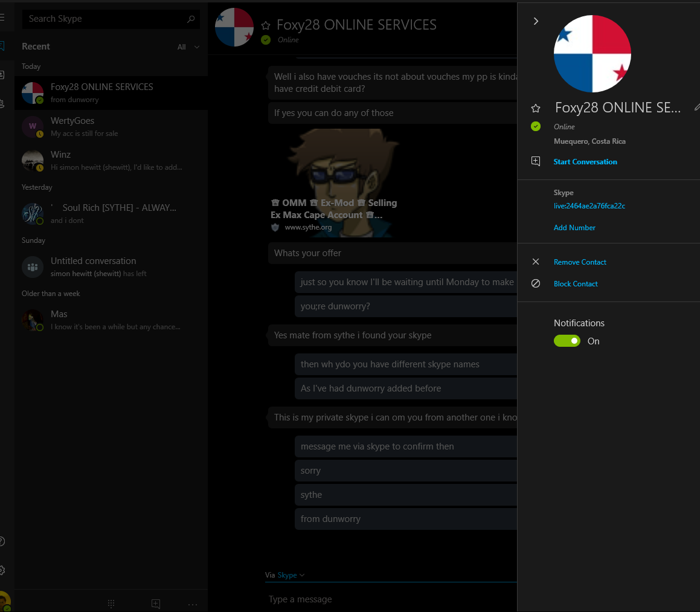
Task: Toggle the Notifications switch off
Action: (x=567, y=341)
